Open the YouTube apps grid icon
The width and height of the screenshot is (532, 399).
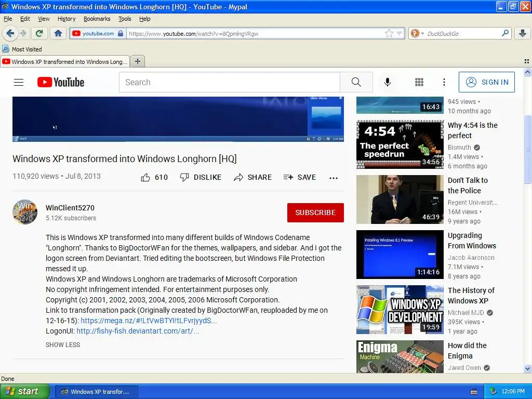click(419, 82)
